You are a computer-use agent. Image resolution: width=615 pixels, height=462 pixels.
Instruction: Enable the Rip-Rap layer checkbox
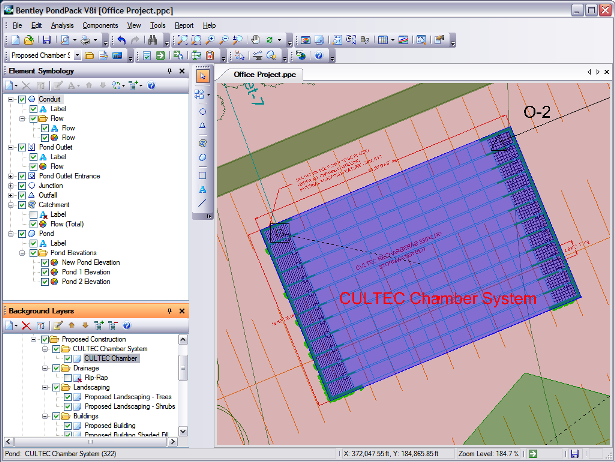[67, 378]
